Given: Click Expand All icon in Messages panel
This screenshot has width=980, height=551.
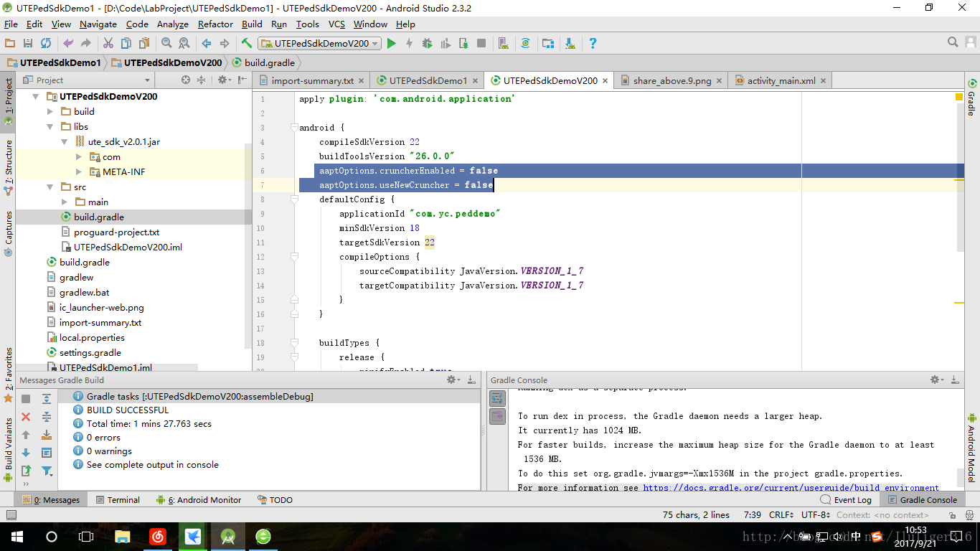Looking at the screenshot, I should tap(47, 399).
